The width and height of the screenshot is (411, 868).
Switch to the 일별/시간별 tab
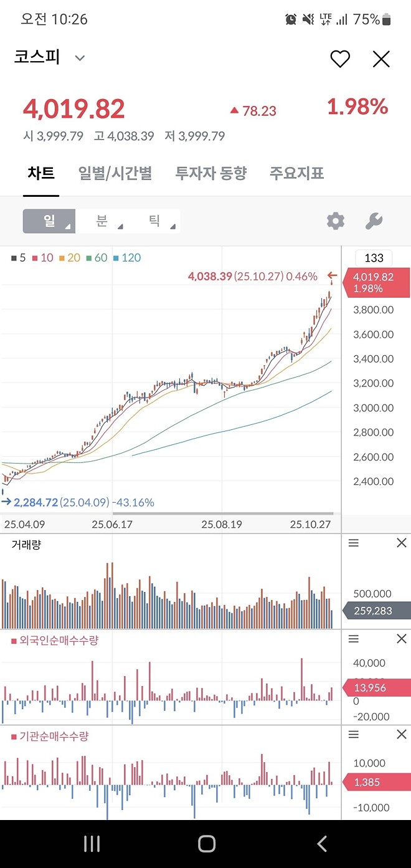[x=115, y=173]
